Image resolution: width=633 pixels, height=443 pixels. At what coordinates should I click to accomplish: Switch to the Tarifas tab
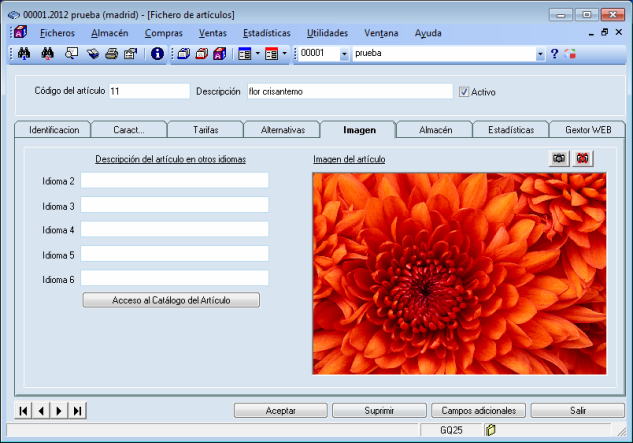205,130
